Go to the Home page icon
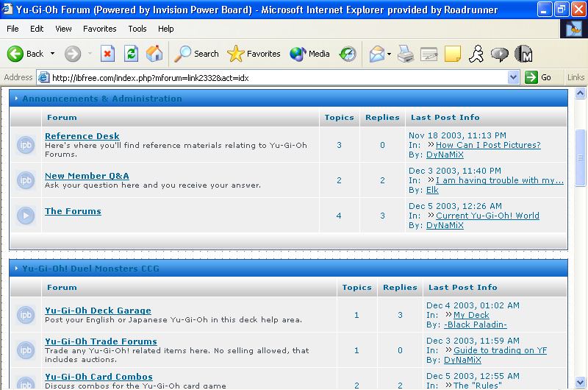This screenshot has width=588, height=390. (154, 54)
